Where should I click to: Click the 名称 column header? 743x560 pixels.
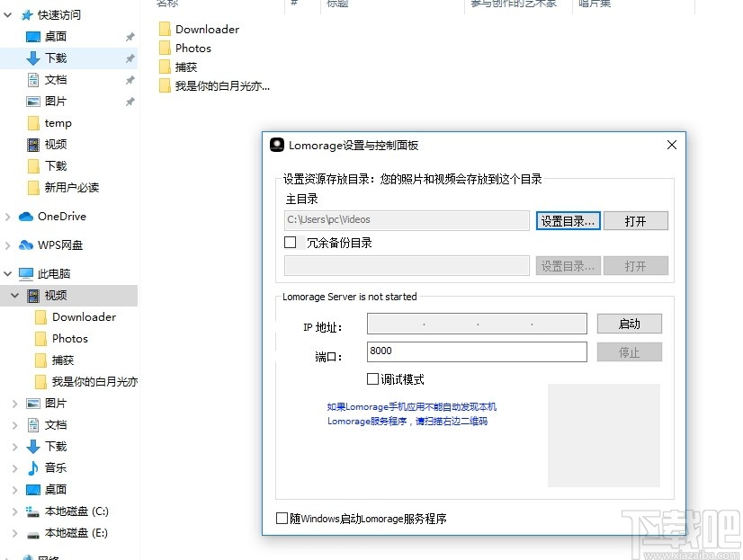point(166,4)
